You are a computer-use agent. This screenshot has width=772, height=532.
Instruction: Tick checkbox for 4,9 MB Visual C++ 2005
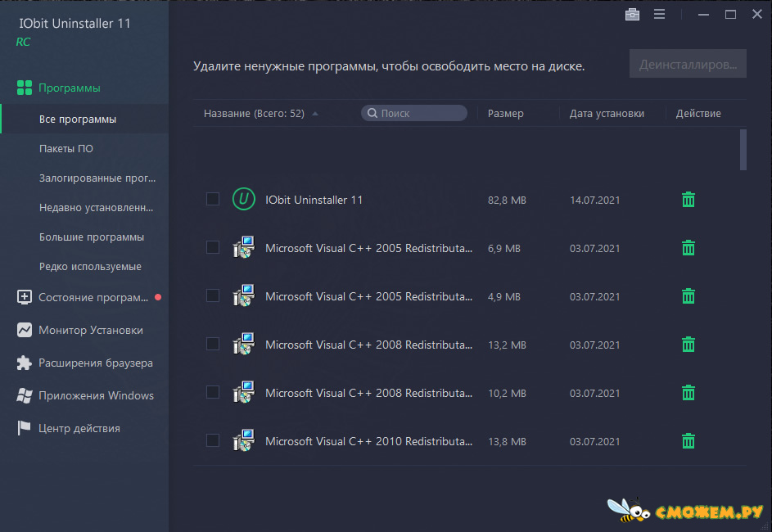pos(213,295)
